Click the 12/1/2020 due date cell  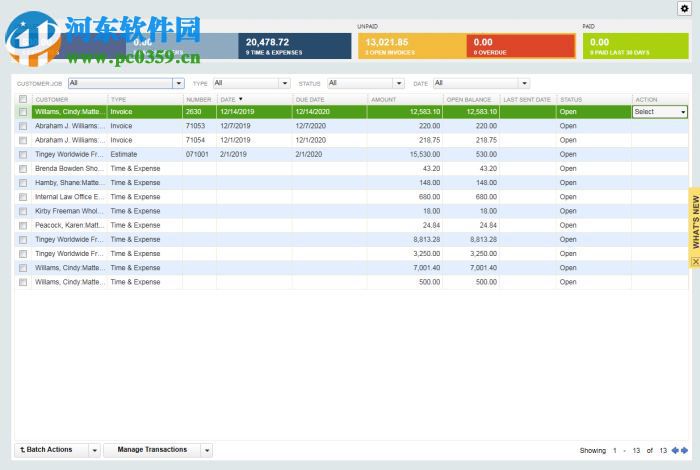311,140
